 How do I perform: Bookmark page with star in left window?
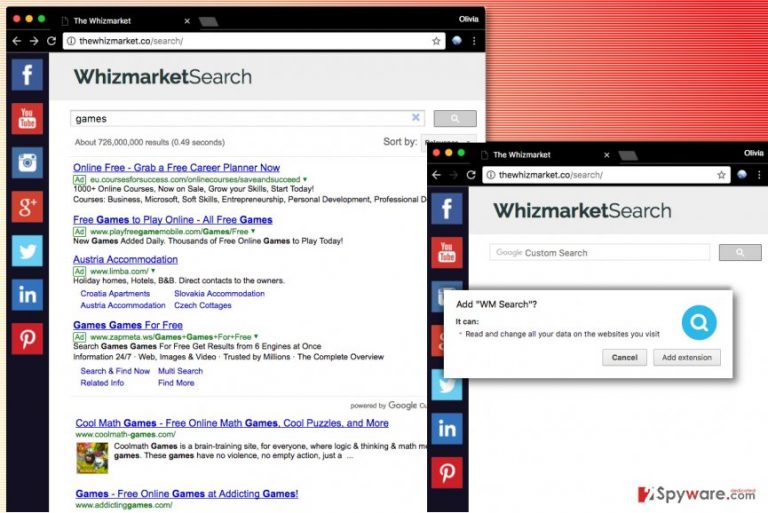tap(436, 41)
